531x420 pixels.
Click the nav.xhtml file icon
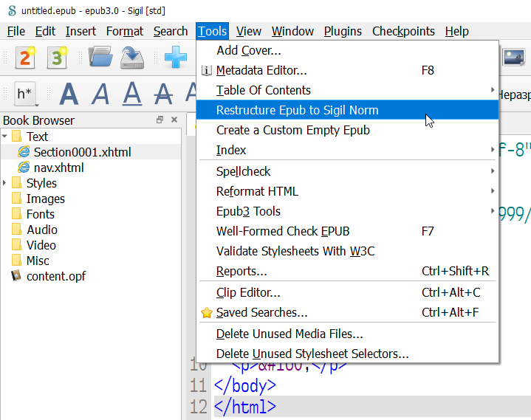click(x=24, y=167)
